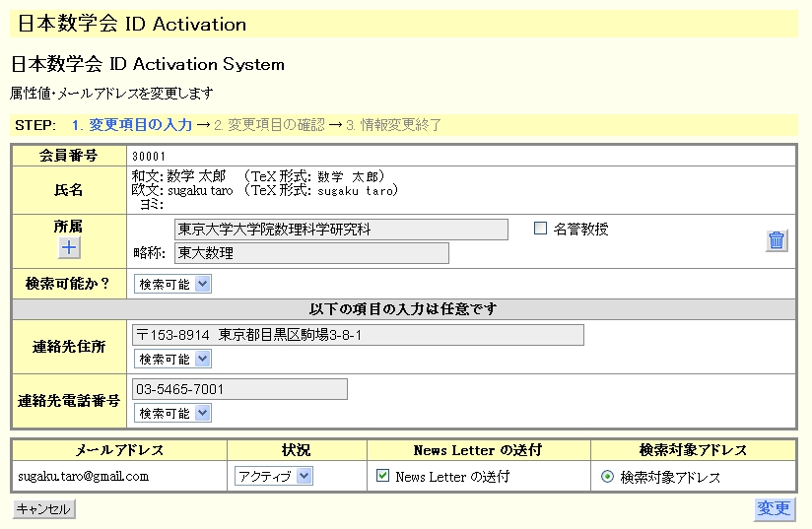Click the 日本数学会 ID Activation header title

(x=132, y=24)
